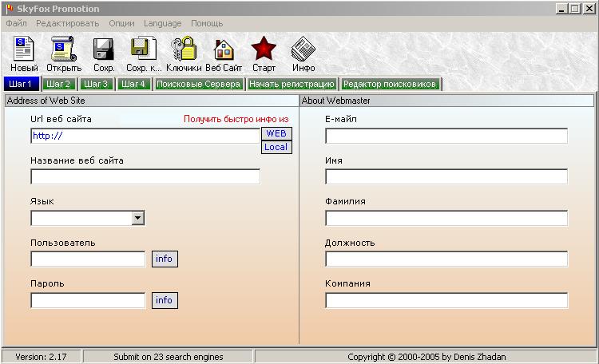Close the SkyFox Promotion window
Viewport: 599px width, 364px height.
(x=589, y=9)
